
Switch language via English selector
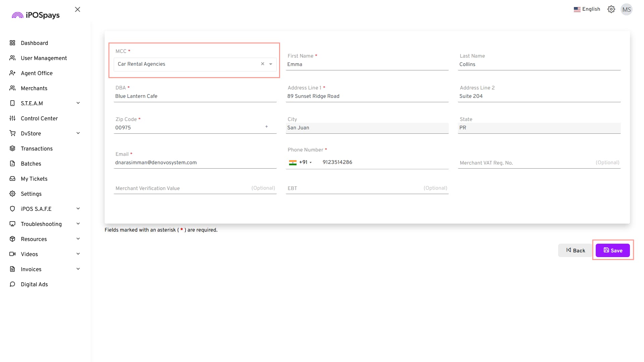[587, 9]
